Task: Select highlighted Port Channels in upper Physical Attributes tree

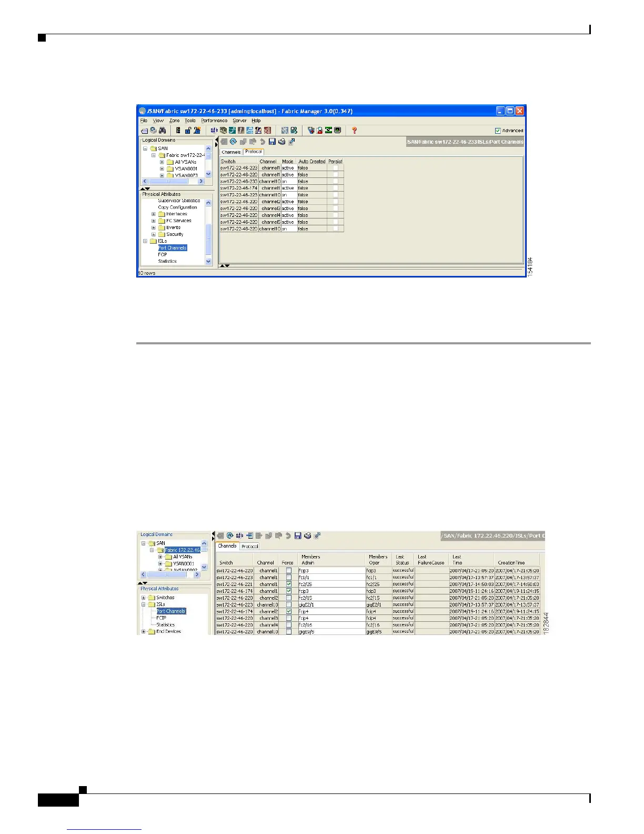Action: (173, 248)
